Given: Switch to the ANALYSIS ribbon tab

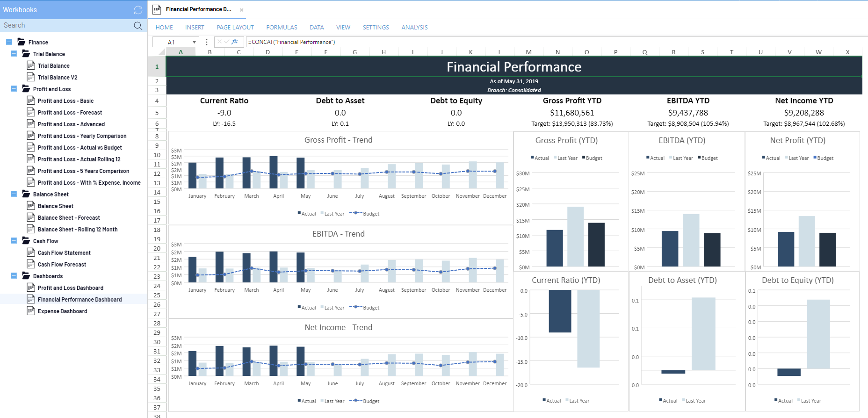Looking at the screenshot, I should tap(414, 28).
